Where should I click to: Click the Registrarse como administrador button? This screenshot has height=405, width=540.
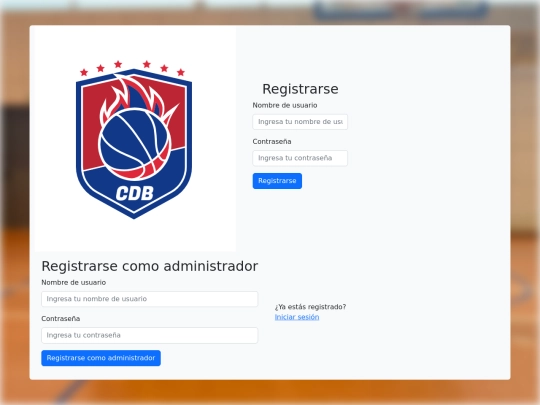pos(101,358)
